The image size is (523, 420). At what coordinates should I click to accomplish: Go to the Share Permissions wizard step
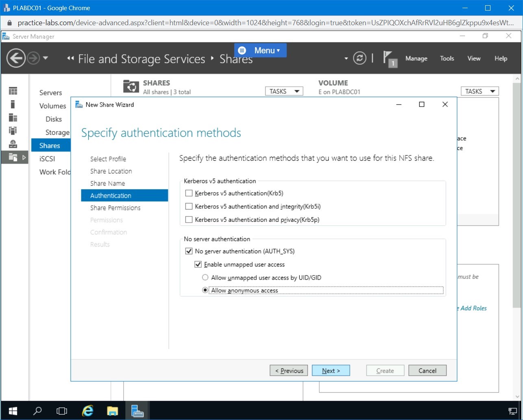point(115,208)
